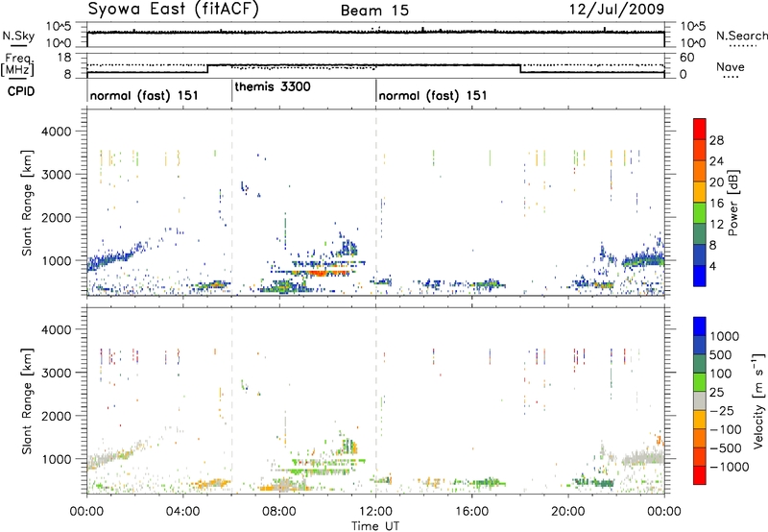Screen dimensions: 768x532
Task: Click the '3000' range tick on velocity panel
Action: coord(56,373)
